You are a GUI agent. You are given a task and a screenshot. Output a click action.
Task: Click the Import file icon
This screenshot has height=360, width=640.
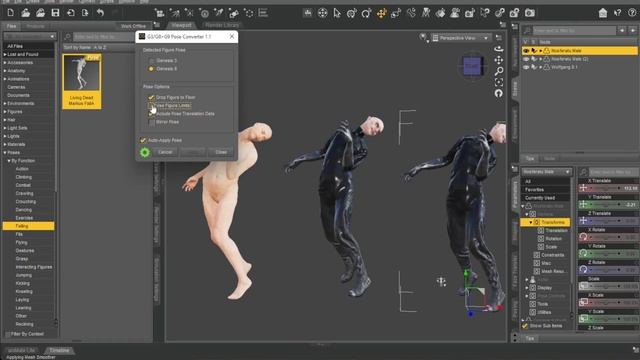[70, 13]
